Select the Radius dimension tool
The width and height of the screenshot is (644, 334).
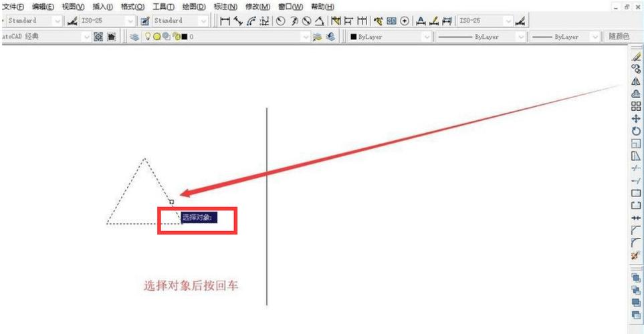pos(280,21)
